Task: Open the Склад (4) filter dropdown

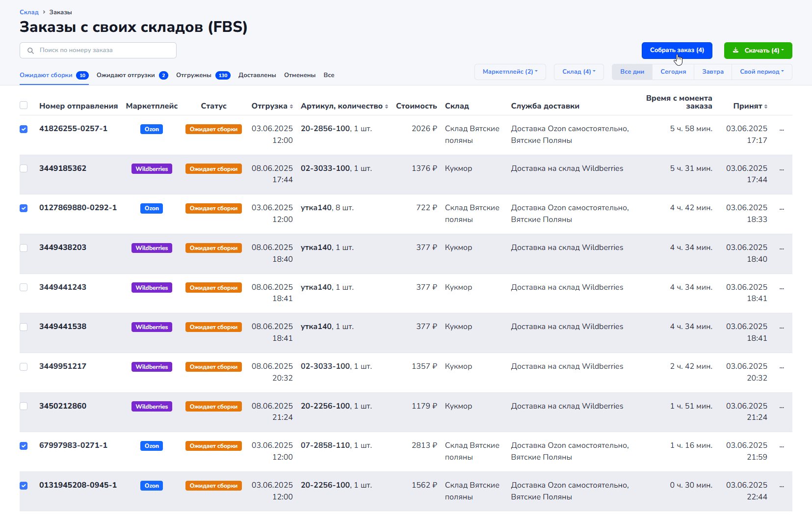Action: click(x=578, y=72)
